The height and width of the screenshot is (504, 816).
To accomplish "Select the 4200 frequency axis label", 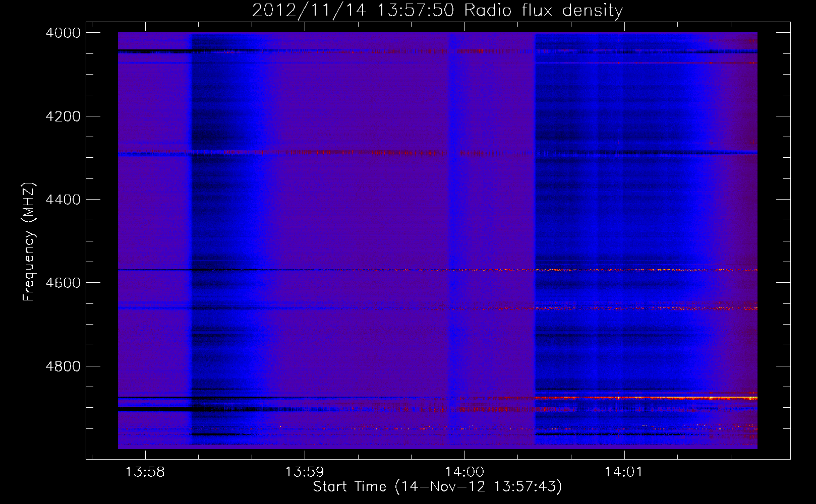I will coord(63,116).
